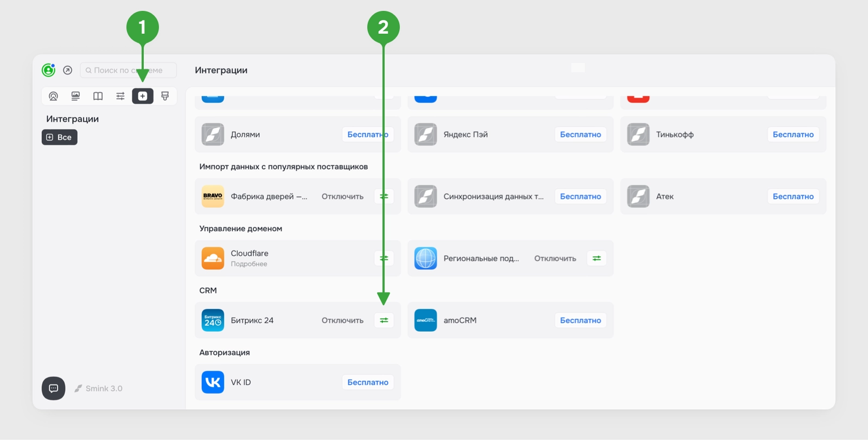Enable Синхронизация данных with Бесплатно button
Viewport: 868px width, 442px height.
[580, 197]
